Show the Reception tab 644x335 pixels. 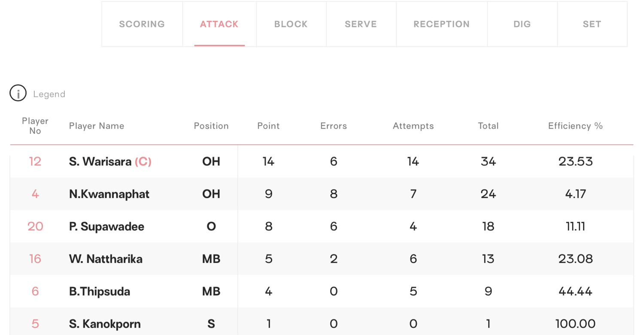442,24
